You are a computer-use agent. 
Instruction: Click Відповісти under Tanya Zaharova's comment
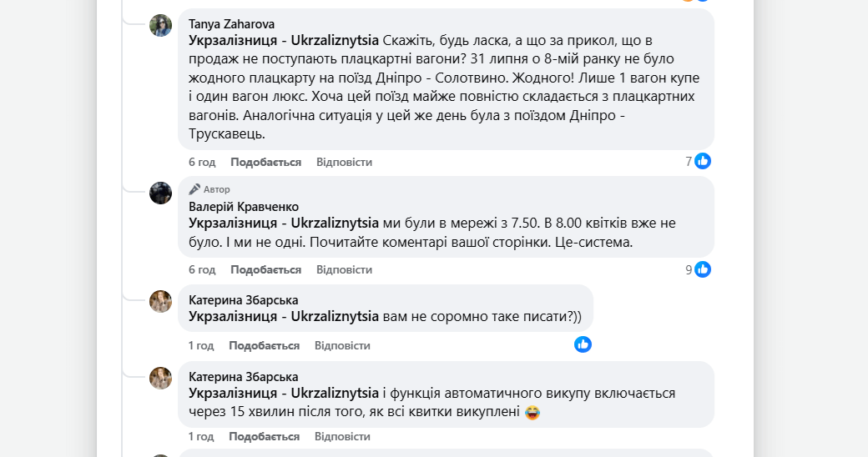pos(344,162)
